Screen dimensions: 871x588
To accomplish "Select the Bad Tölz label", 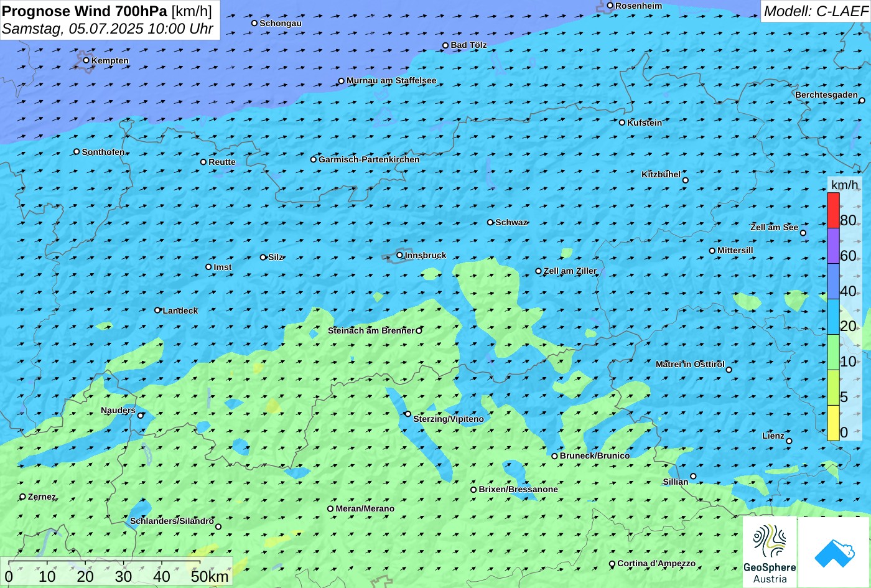I will (468, 45).
